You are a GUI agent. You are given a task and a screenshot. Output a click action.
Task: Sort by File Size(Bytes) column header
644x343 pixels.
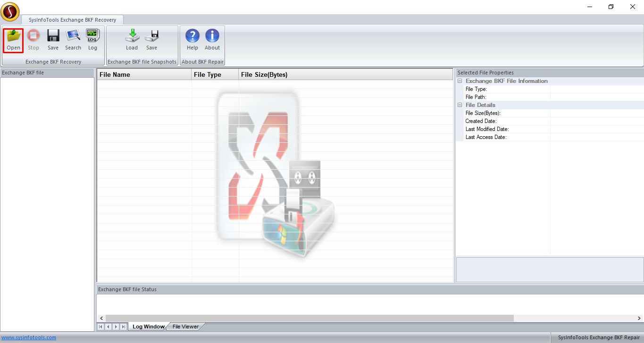pyautogui.click(x=346, y=74)
